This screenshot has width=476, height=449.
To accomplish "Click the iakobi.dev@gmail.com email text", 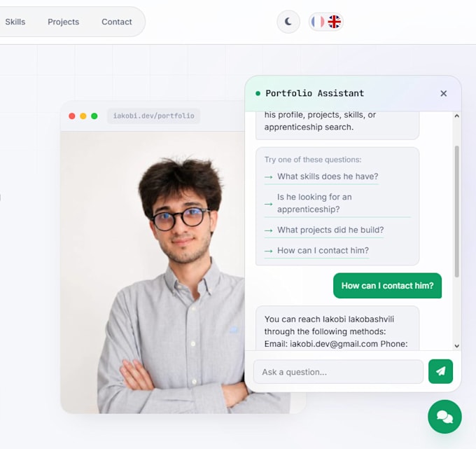I will [x=334, y=344].
